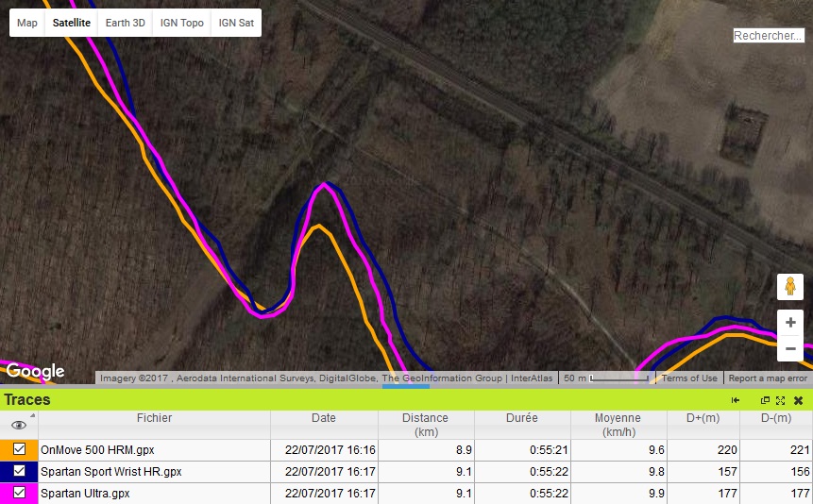Select the Earth 3D map view
813x504 pixels.
(x=126, y=23)
